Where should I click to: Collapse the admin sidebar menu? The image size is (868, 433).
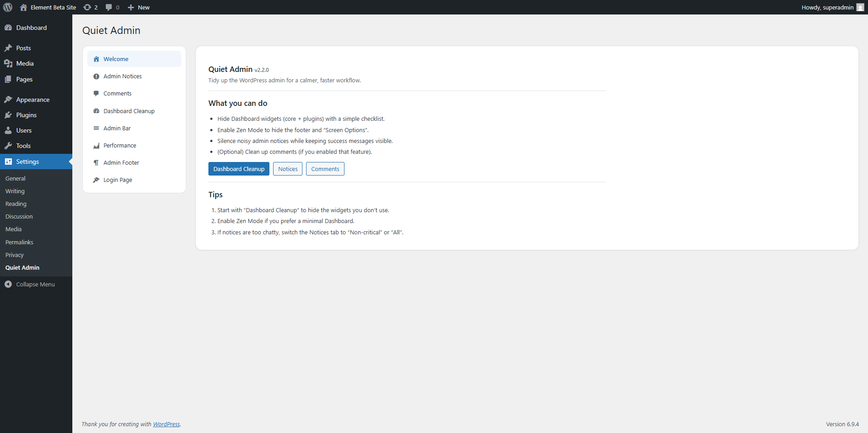[x=36, y=284]
